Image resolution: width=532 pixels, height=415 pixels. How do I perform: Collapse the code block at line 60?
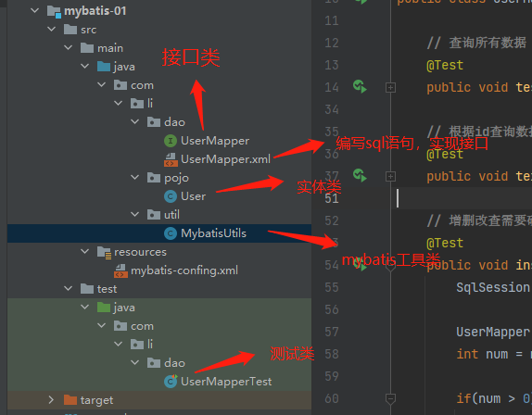point(390,398)
